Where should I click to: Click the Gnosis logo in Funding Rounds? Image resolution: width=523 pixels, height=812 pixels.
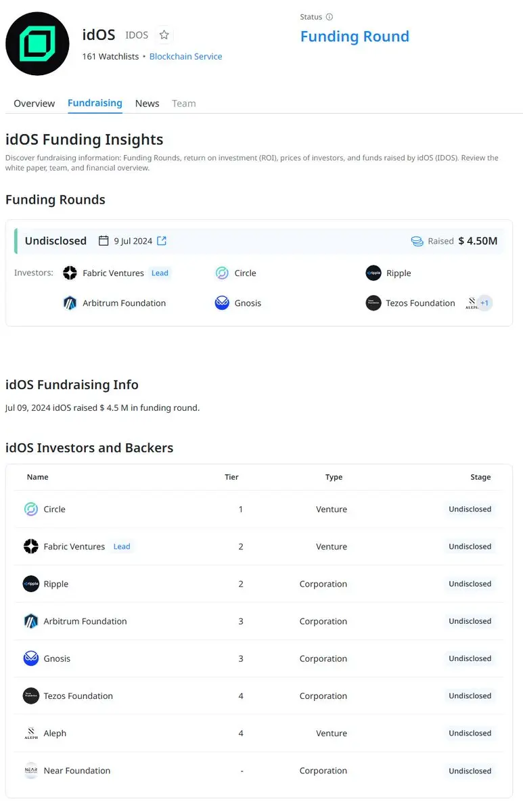click(222, 303)
